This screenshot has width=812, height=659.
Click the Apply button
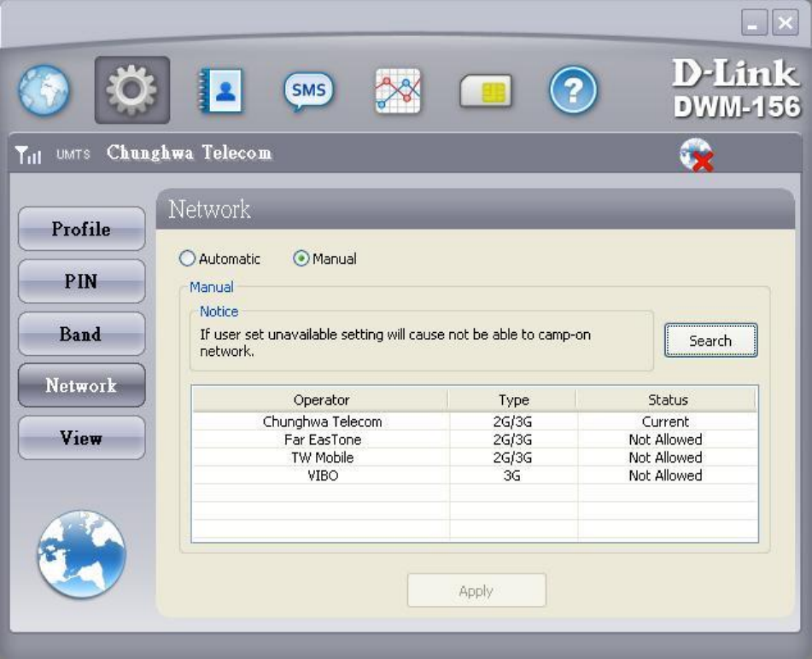click(x=476, y=591)
